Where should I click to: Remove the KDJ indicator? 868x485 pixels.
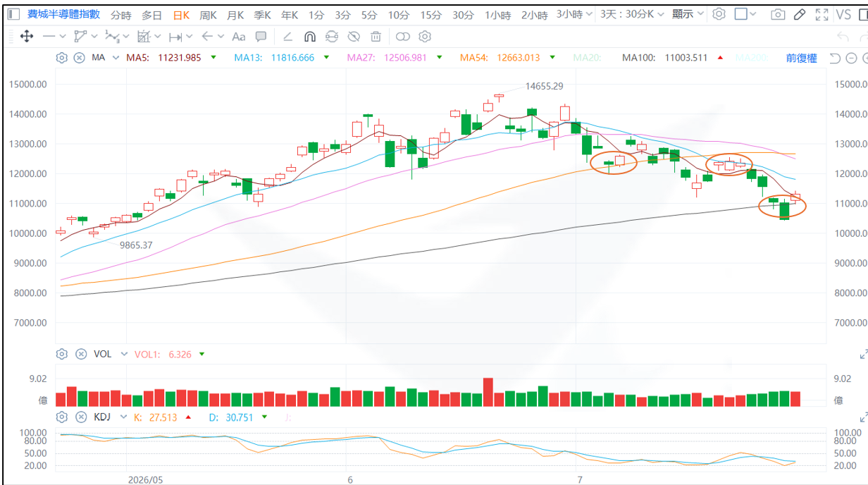tap(80, 417)
